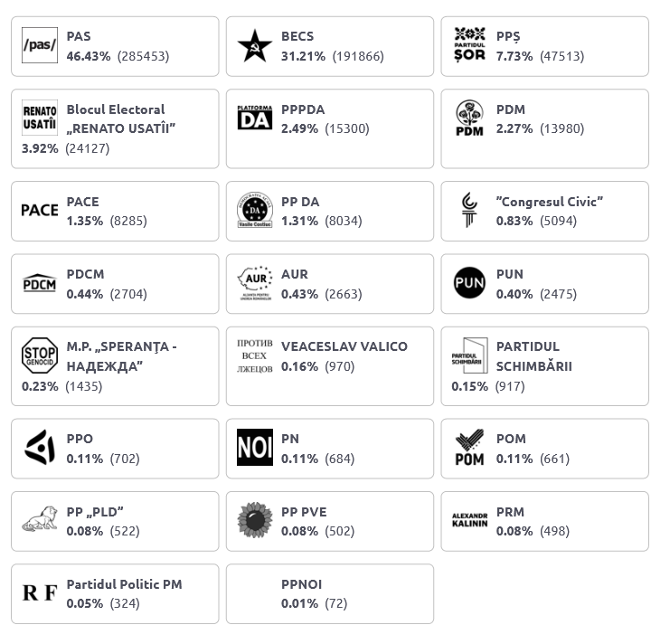Viewport: 670px width, 644px height.
Task: Click the PDM roses logo
Action: [469, 118]
